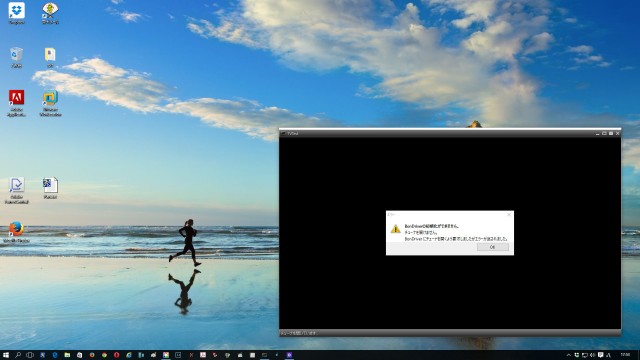The width and height of the screenshot is (640, 360).
Task: Launch Opera from the taskbar
Action: coord(117,355)
